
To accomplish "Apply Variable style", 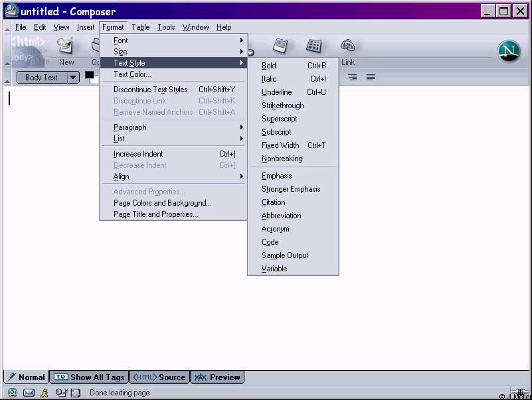I will point(293,269).
